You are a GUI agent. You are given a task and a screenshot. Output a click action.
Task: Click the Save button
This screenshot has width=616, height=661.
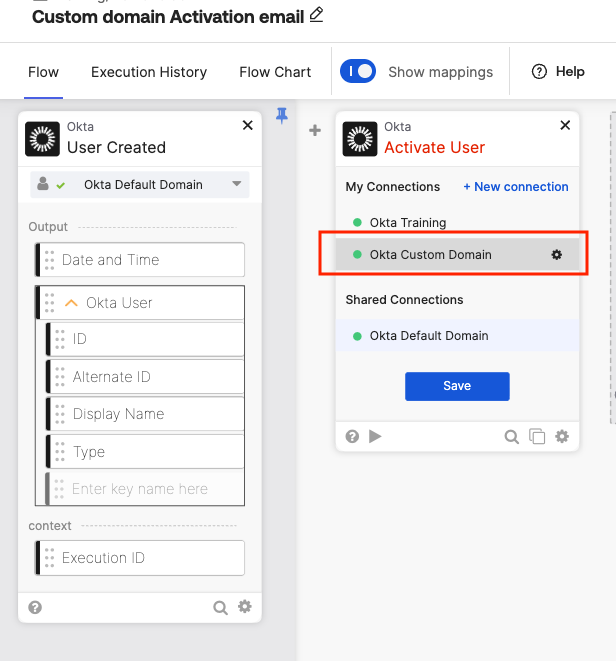point(457,386)
